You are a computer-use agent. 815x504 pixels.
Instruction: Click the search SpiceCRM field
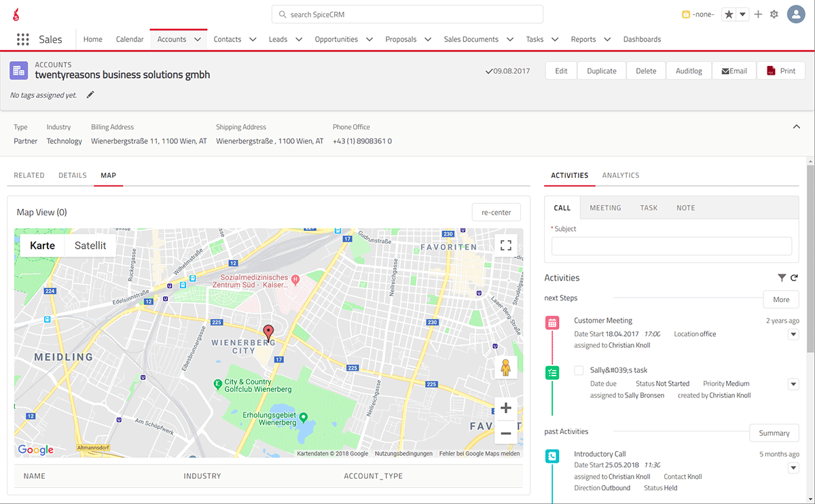click(407, 14)
